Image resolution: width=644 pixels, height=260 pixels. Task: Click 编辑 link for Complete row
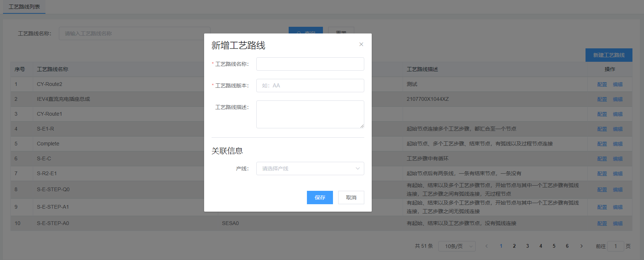click(618, 144)
